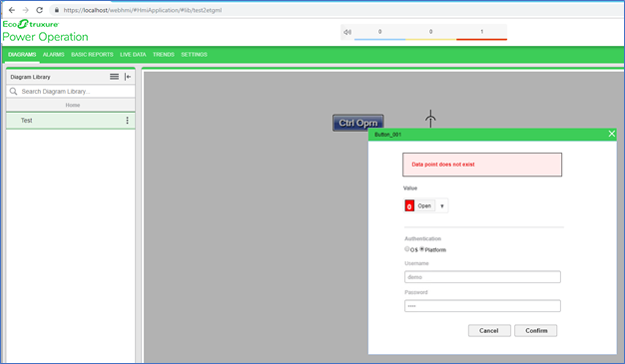Close the Button_001 dialog
The image size is (625, 364).
[x=612, y=134]
